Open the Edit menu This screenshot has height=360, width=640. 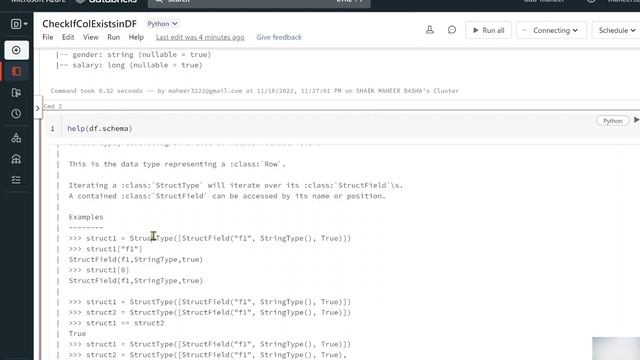pos(68,37)
